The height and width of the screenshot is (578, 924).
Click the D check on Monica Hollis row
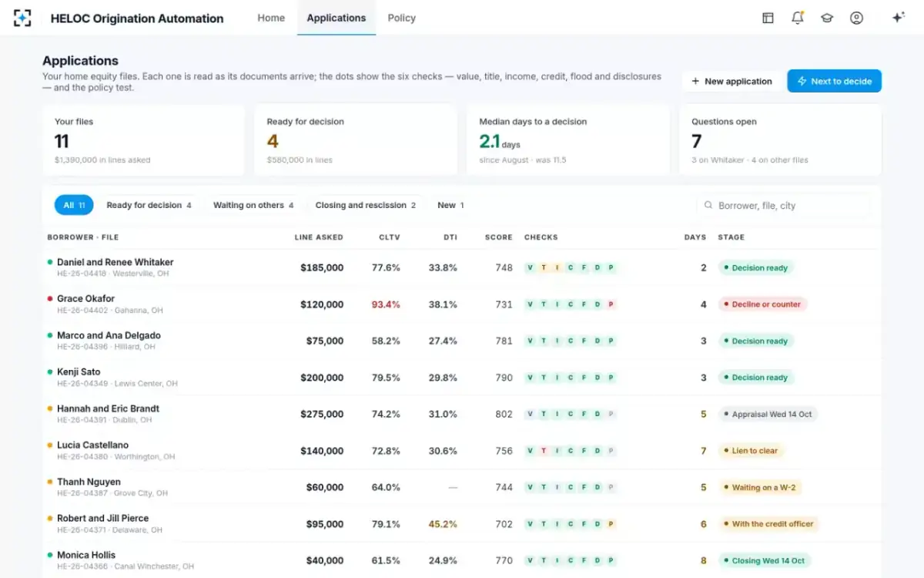tap(598, 561)
